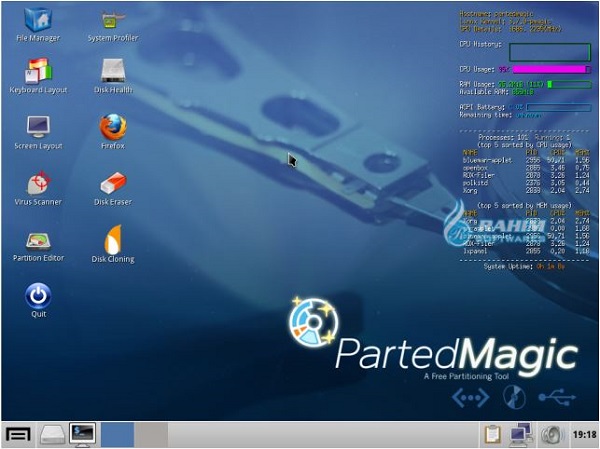The image size is (600, 449).
Task: Click the magenta CPU Usage bar
Action: (552, 69)
